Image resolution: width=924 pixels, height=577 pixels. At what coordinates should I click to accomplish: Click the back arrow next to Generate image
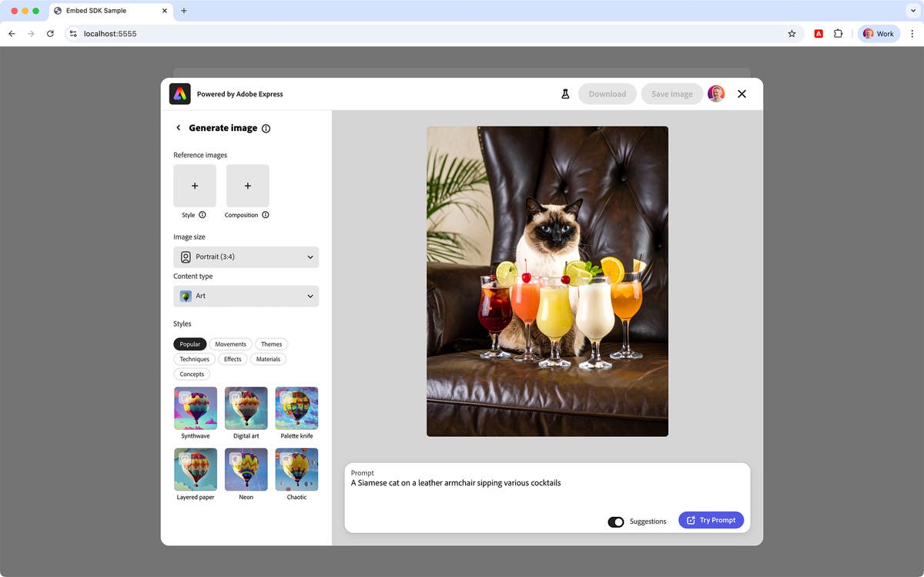(178, 128)
